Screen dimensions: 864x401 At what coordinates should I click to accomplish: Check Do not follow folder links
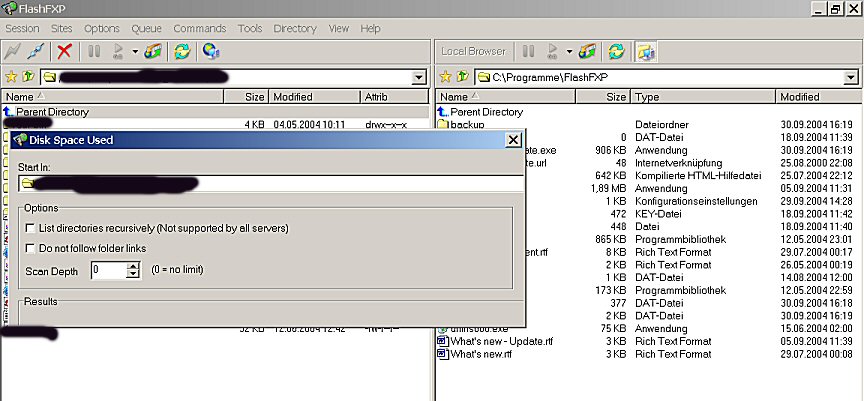point(30,248)
